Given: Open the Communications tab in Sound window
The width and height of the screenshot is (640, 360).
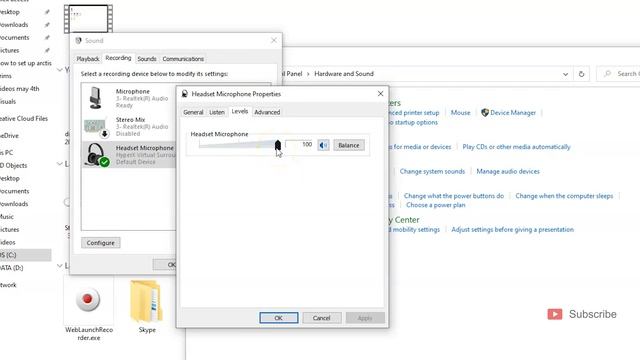Looking at the screenshot, I should [183, 59].
